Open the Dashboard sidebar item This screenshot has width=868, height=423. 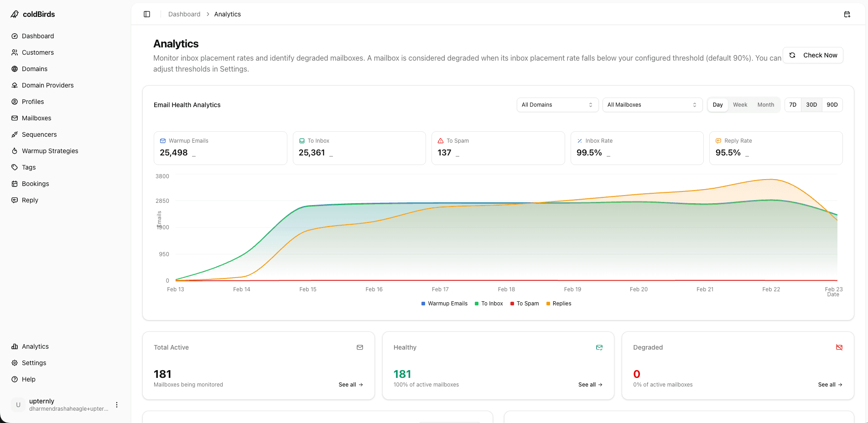pyautogui.click(x=37, y=36)
